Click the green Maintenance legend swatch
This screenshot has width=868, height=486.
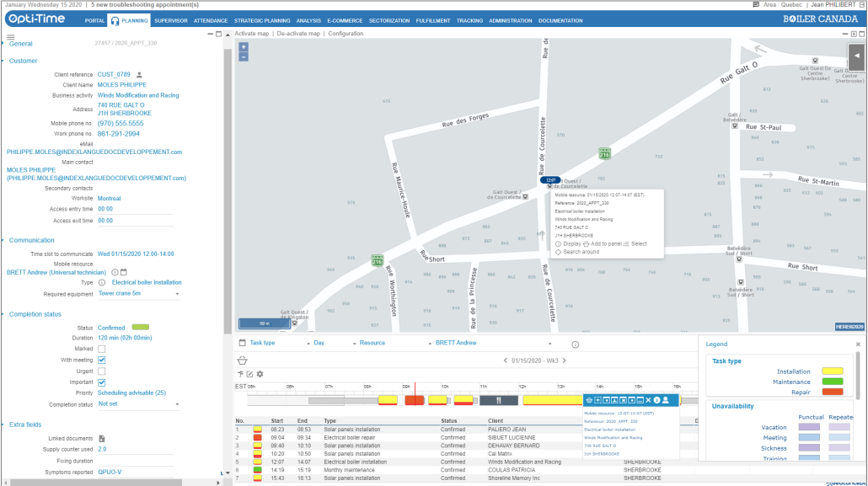coord(833,382)
